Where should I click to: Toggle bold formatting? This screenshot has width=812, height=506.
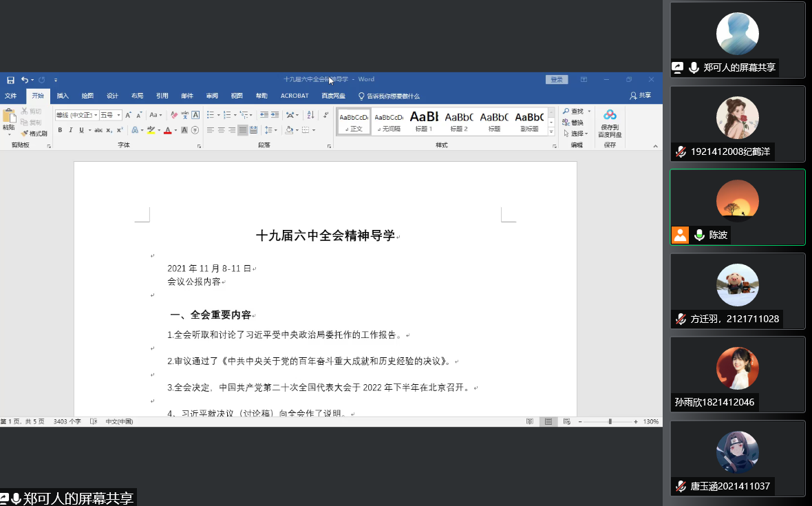pos(60,130)
